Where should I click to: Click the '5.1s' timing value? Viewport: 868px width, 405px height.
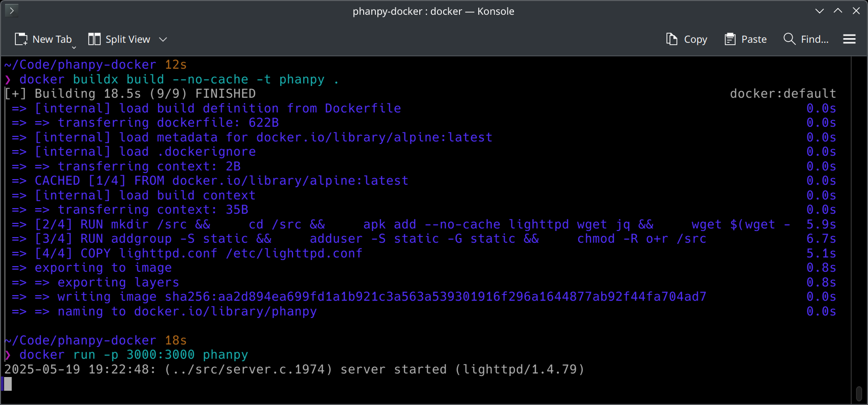pyautogui.click(x=821, y=253)
